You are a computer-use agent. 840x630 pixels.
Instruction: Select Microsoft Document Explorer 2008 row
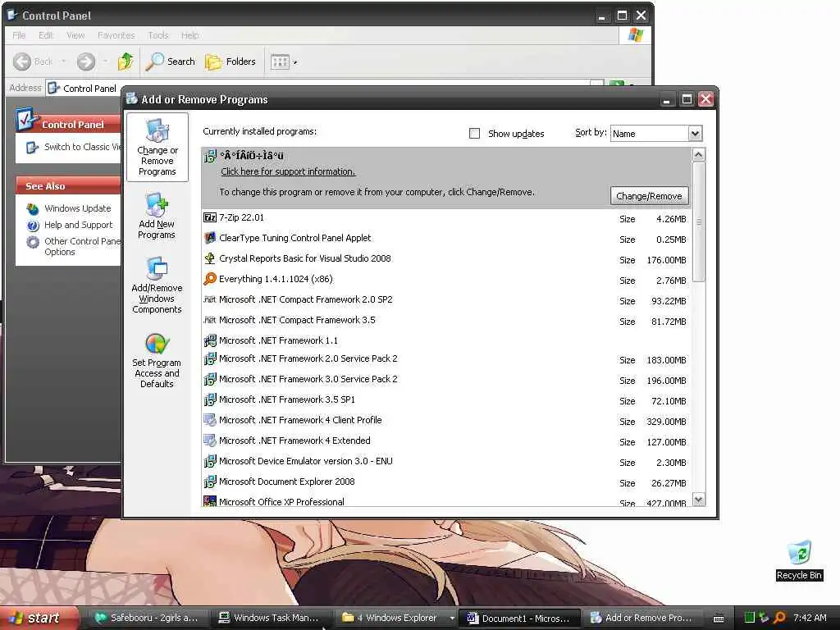[x=446, y=482]
